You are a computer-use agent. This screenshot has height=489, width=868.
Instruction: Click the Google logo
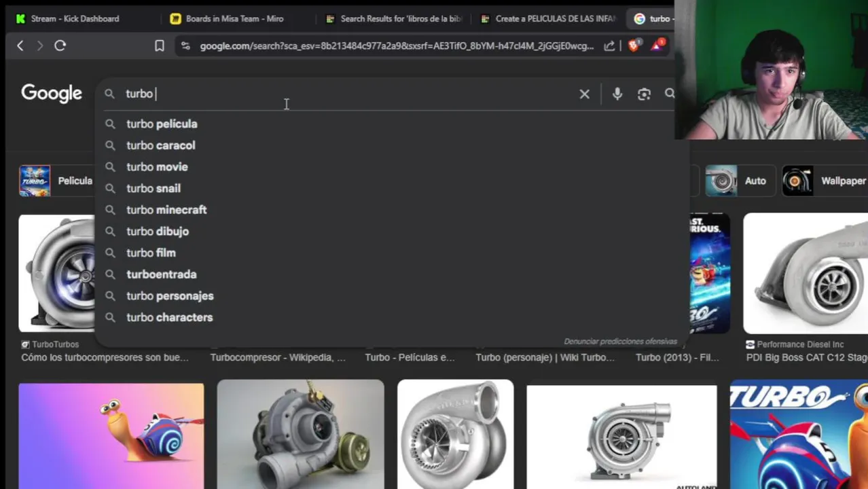coord(52,94)
